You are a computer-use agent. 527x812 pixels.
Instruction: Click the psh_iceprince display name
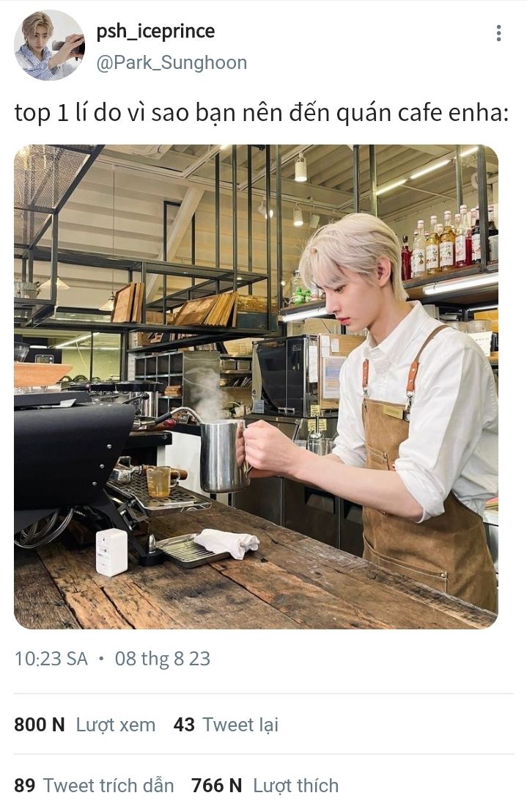point(155,32)
